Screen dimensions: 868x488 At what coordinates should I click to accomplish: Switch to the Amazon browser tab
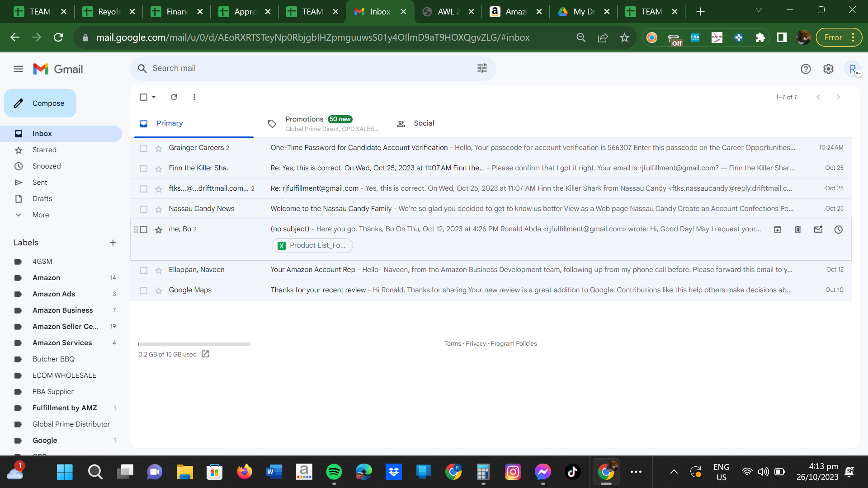tap(515, 12)
